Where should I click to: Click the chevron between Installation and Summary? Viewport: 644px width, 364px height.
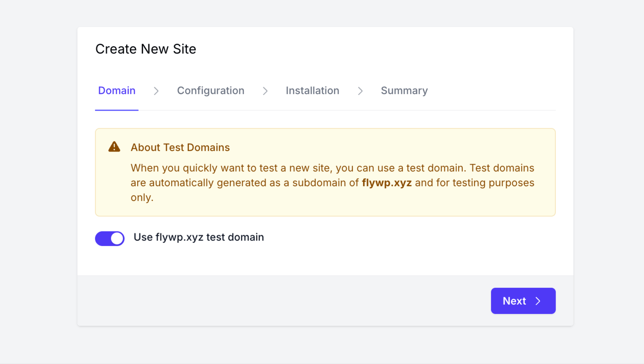pyautogui.click(x=360, y=91)
